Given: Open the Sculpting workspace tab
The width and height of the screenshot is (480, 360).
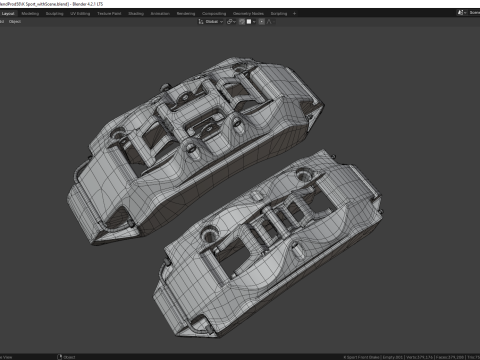Looking at the screenshot, I should [x=54, y=13].
